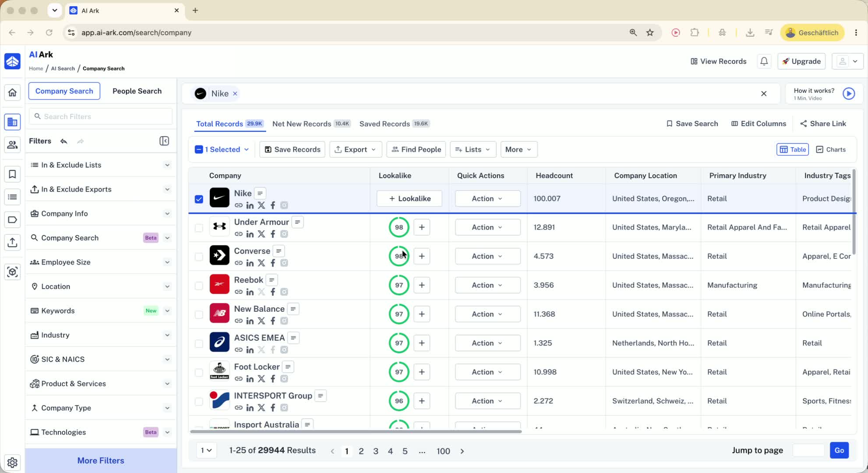Click the horizontal table scrollbar
Image resolution: width=868 pixels, height=473 pixels.
pos(356,432)
